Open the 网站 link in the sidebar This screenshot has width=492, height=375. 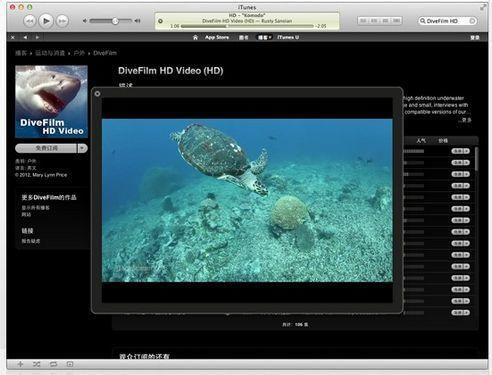click(26, 214)
